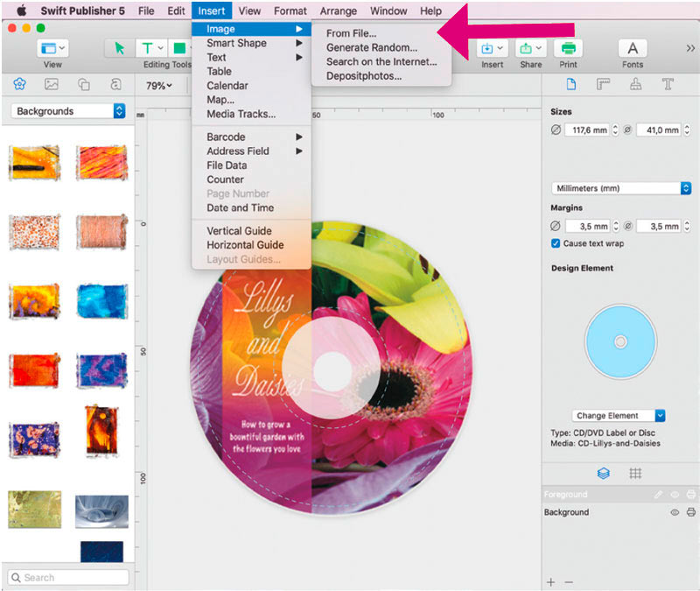This screenshot has width=700, height=591.
Task: Open the text styles library tab icon
Action: 115,83
